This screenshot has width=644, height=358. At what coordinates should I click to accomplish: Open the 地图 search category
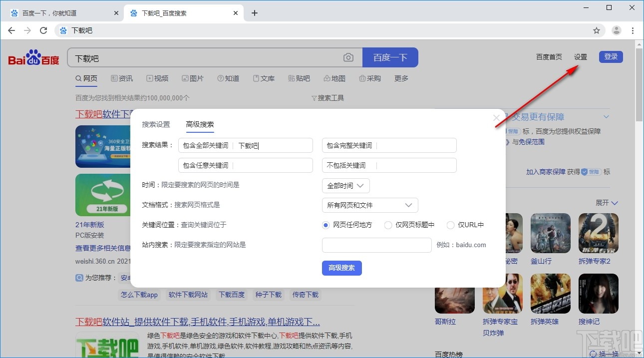tap(334, 78)
